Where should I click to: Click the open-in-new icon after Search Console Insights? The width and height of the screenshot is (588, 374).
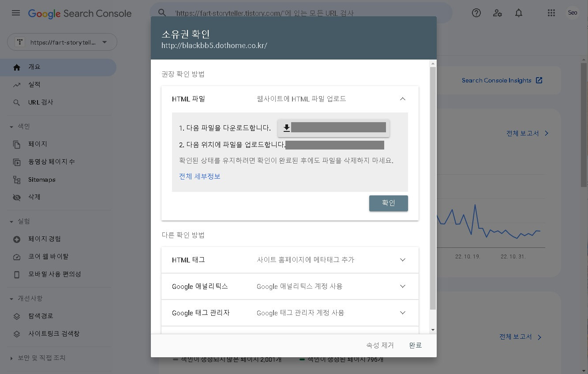click(x=539, y=80)
